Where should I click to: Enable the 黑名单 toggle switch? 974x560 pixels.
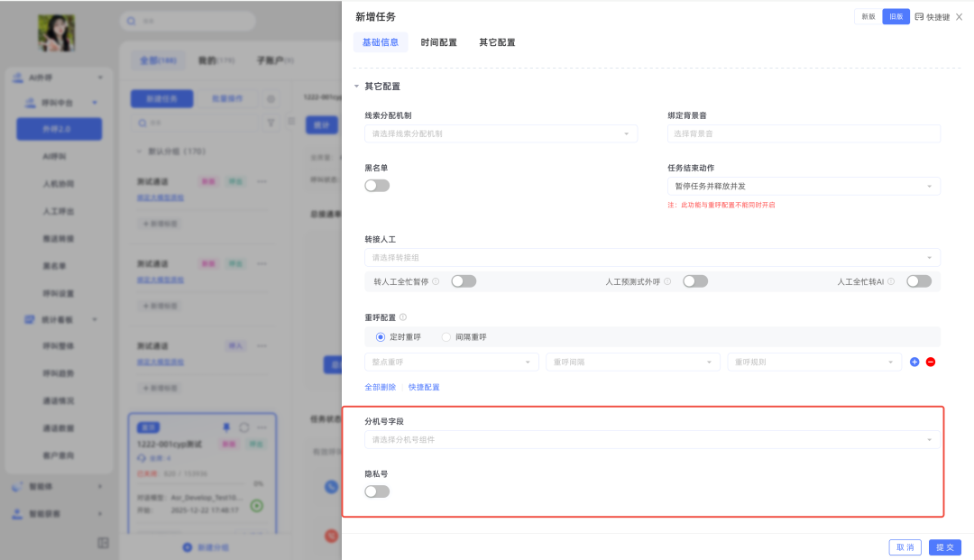(x=377, y=186)
